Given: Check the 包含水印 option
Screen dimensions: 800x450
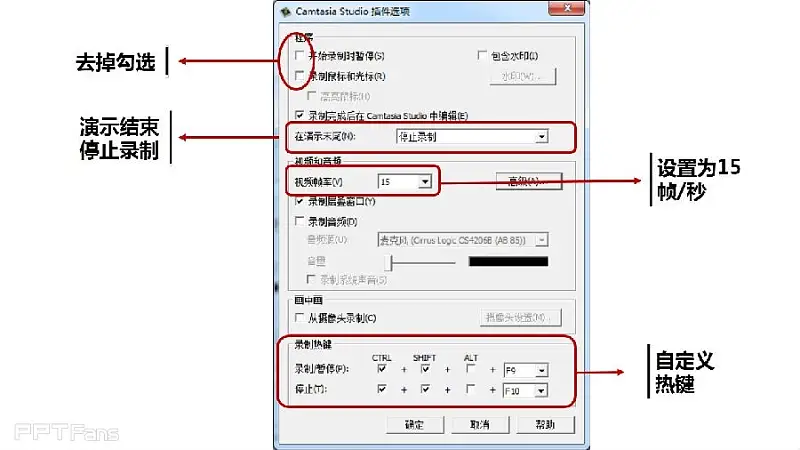Looking at the screenshot, I should pos(482,55).
